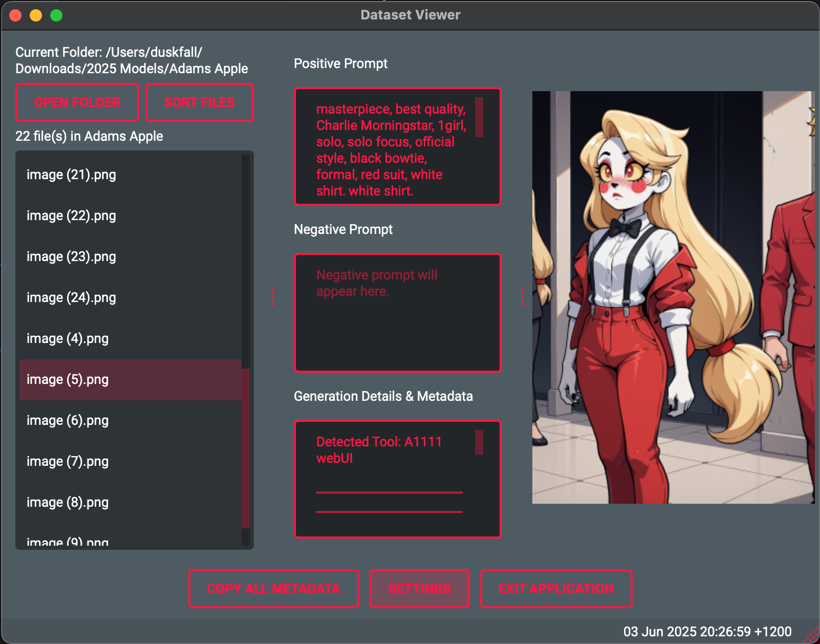Image resolution: width=820 pixels, height=644 pixels.
Task: Click COPY ALL METADATA button
Action: point(273,589)
